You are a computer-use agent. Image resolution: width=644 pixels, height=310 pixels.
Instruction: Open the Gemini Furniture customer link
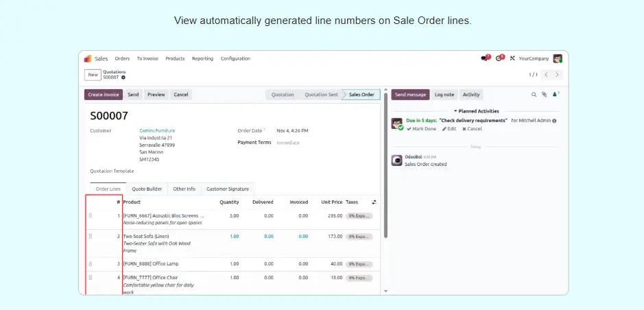click(x=157, y=130)
